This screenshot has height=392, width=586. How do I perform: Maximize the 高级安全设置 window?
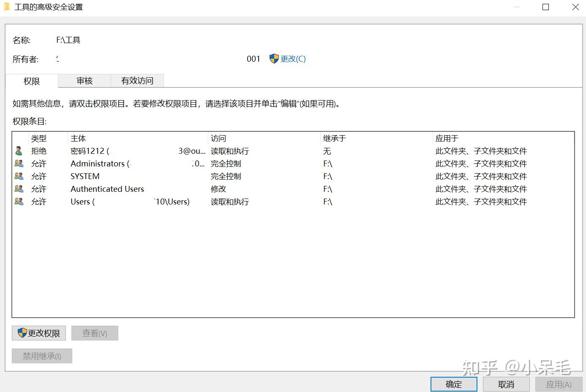point(545,7)
